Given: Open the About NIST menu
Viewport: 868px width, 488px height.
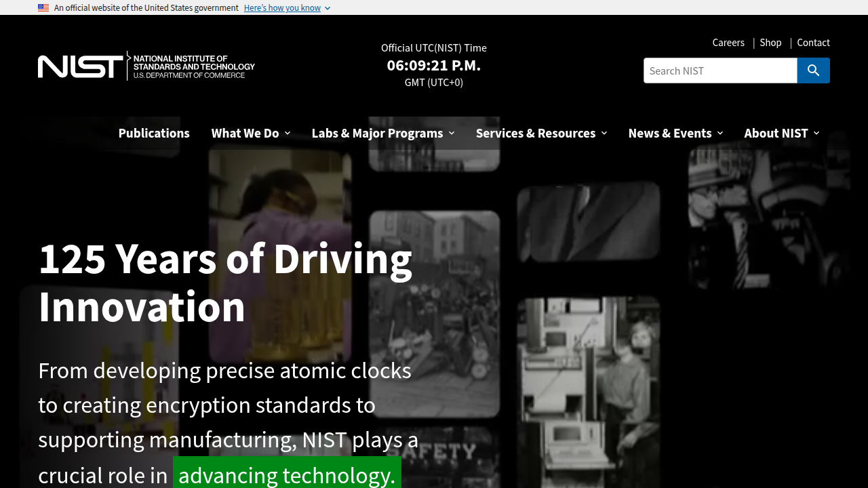Looking at the screenshot, I should point(782,133).
